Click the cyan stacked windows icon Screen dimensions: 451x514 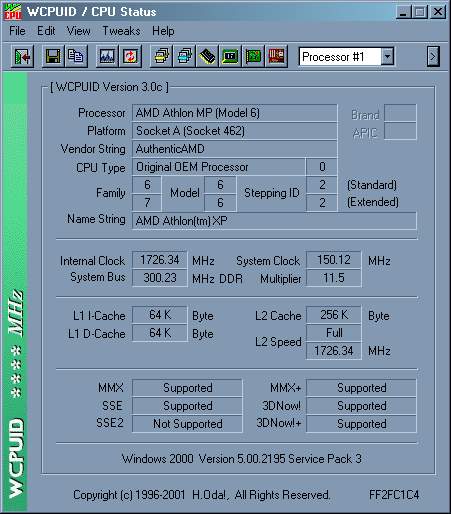[x=184, y=57]
